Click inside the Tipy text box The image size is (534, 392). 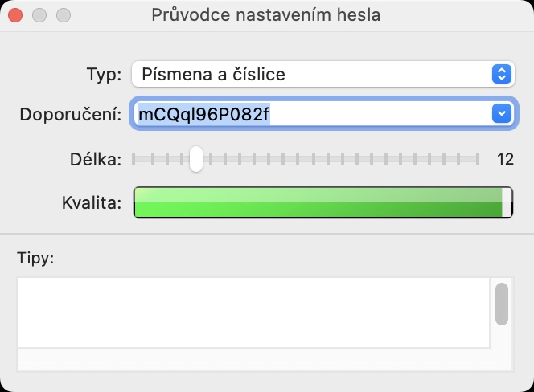(x=253, y=312)
